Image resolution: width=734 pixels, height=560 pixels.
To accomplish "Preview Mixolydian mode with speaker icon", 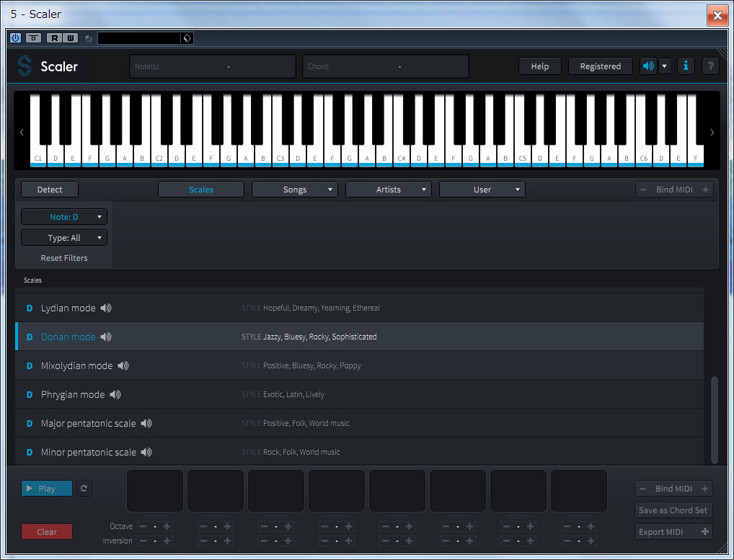I will tap(123, 365).
